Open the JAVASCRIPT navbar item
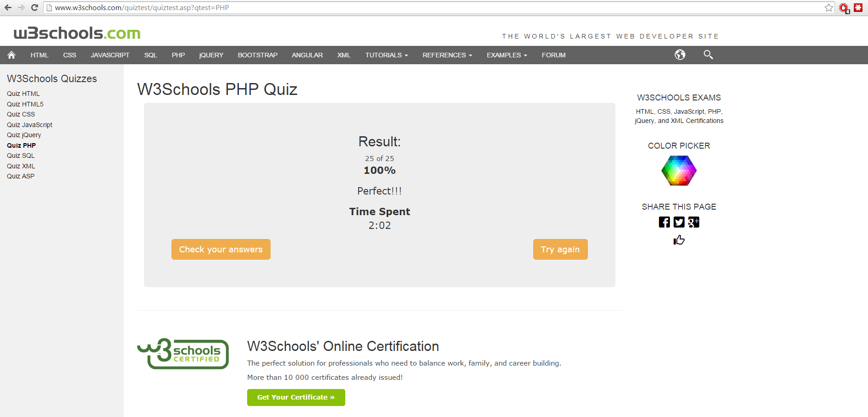The width and height of the screenshot is (868, 417). 110,55
